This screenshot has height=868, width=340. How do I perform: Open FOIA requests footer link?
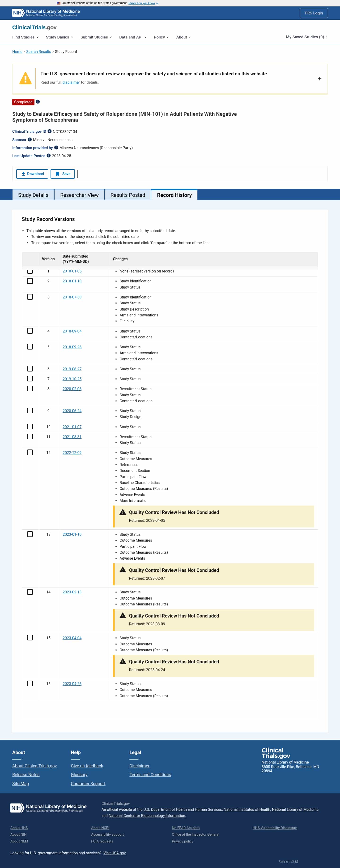click(102, 841)
